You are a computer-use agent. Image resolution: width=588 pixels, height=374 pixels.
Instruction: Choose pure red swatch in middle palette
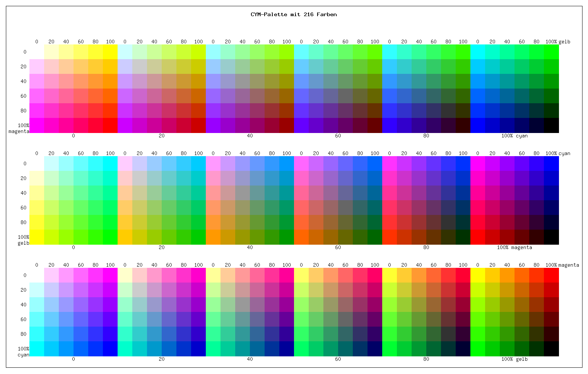(478, 237)
